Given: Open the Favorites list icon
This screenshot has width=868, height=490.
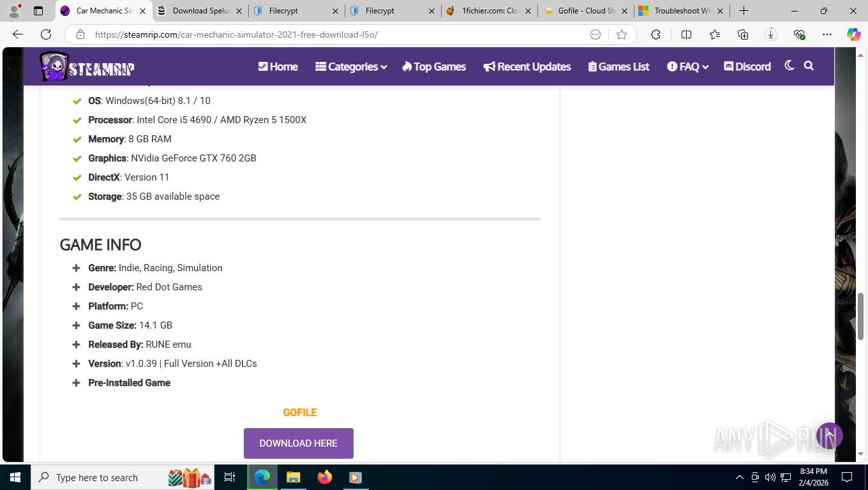Looking at the screenshot, I should click(x=714, y=34).
